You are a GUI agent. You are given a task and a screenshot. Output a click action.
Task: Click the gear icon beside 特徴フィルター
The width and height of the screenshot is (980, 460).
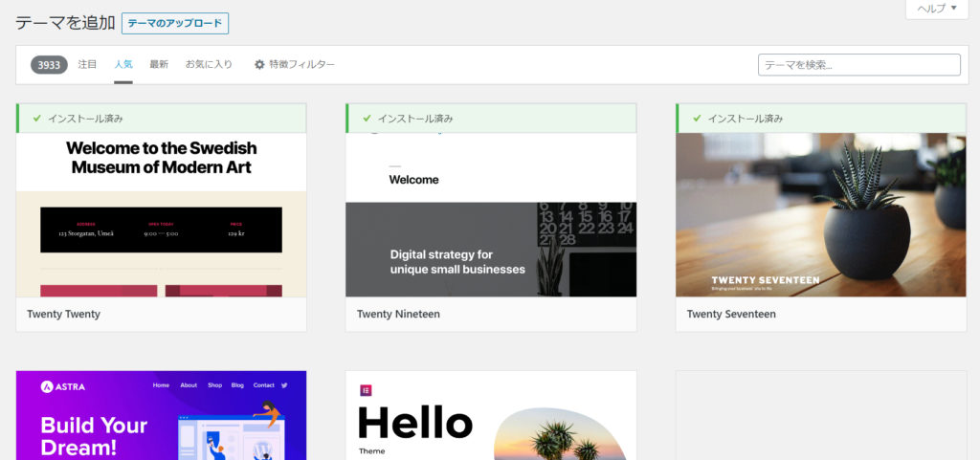coord(259,64)
